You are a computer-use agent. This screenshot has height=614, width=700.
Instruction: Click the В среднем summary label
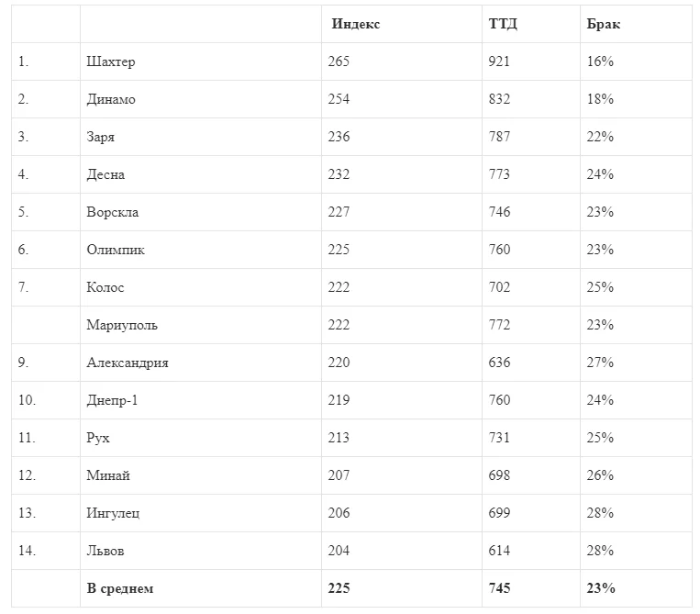120,588
